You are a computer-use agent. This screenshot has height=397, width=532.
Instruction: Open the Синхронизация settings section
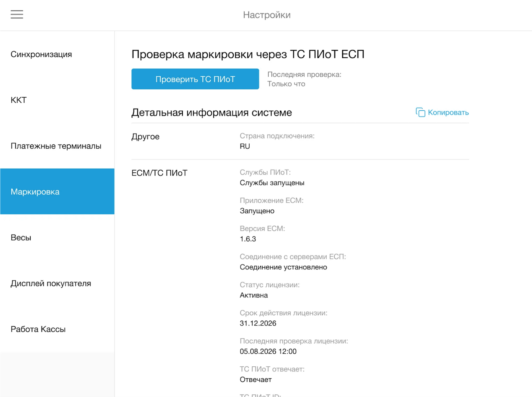coord(57,54)
